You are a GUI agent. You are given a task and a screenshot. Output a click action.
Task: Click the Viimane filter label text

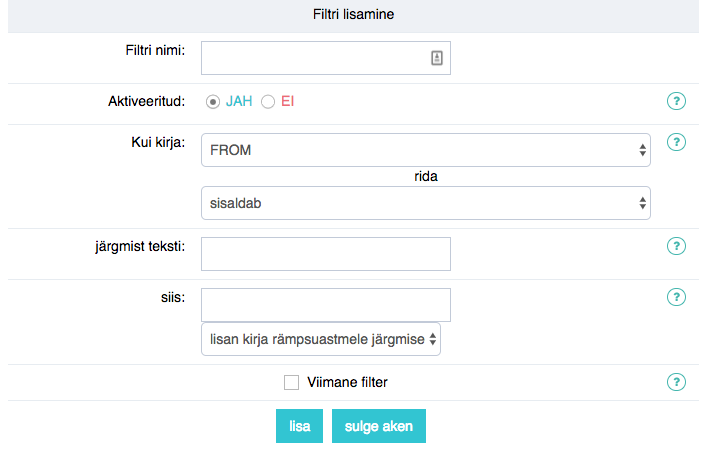347,382
